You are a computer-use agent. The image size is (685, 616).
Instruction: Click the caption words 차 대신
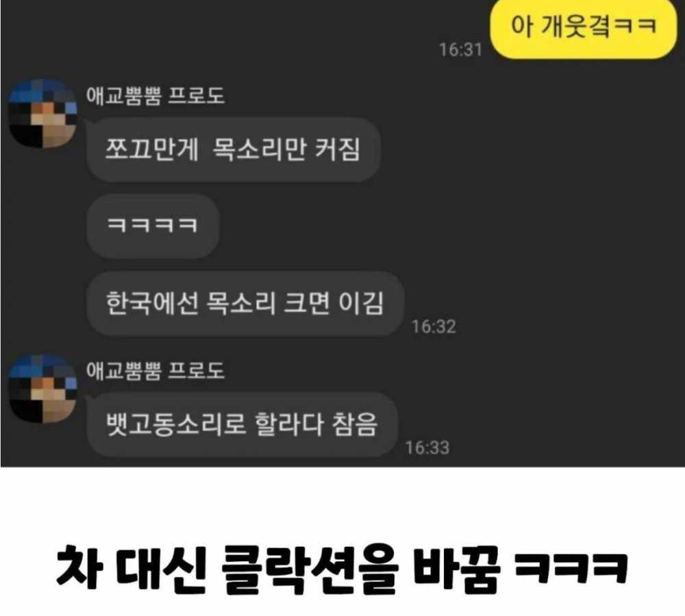pyautogui.click(x=131, y=569)
